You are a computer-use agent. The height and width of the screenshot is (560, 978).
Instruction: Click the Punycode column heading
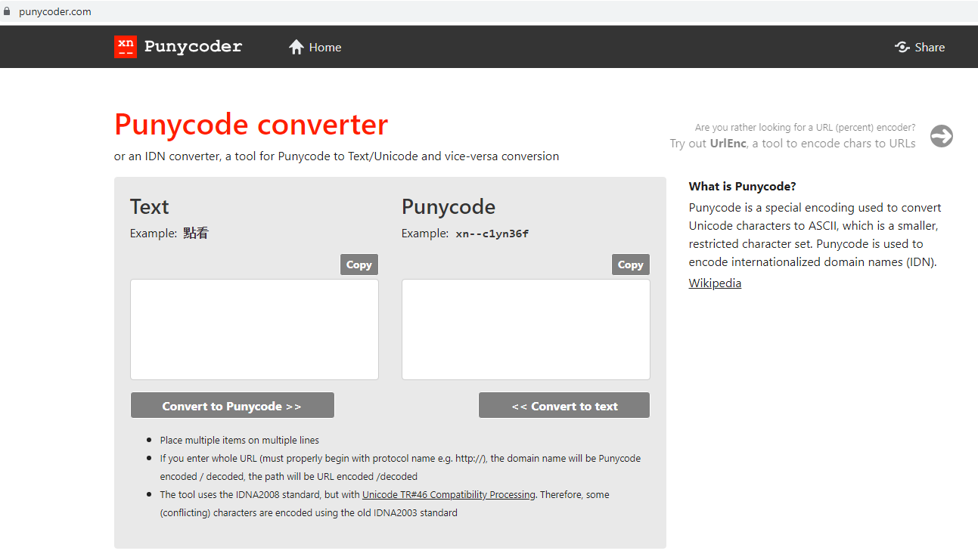pyautogui.click(x=449, y=207)
